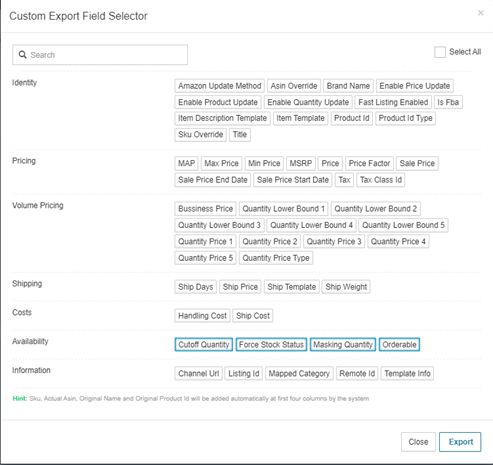Select the Brand Name field
493x465 pixels.
[x=348, y=86]
